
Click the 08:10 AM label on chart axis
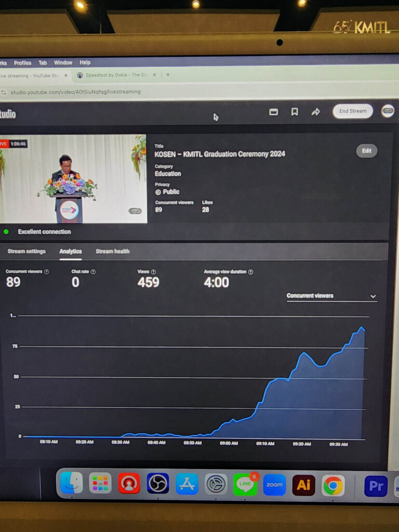(48, 442)
